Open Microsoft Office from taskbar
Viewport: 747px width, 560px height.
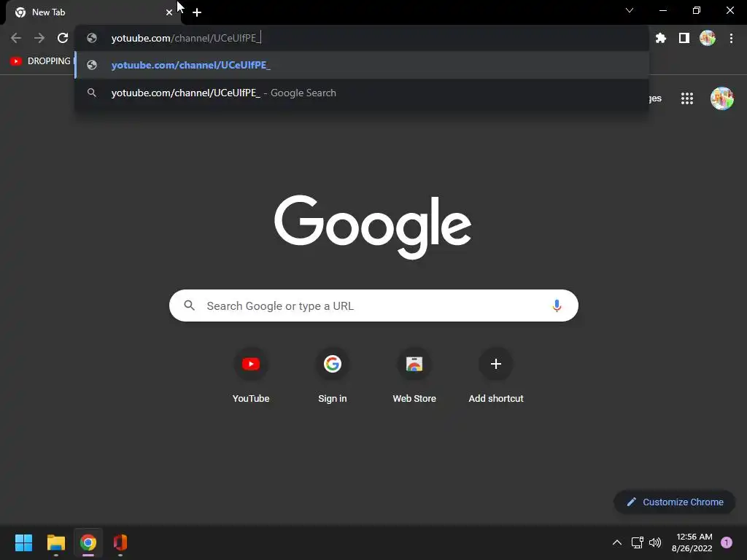click(120, 542)
